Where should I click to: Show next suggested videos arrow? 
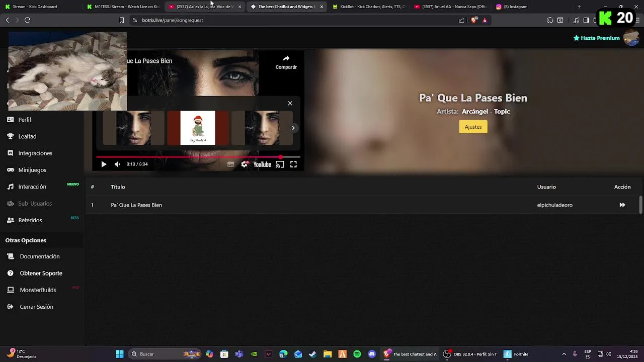click(293, 128)
